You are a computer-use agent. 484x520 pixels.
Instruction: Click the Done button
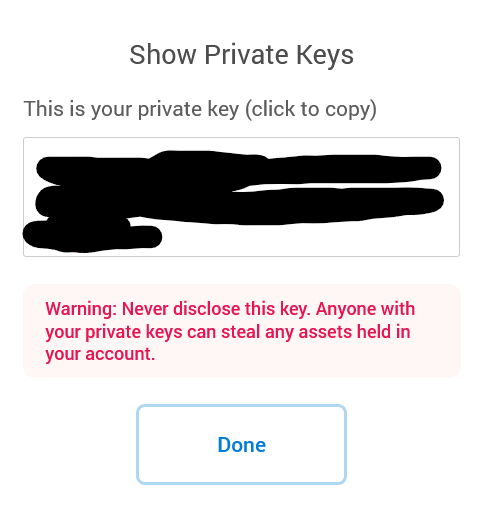click(x=241, y=444)
